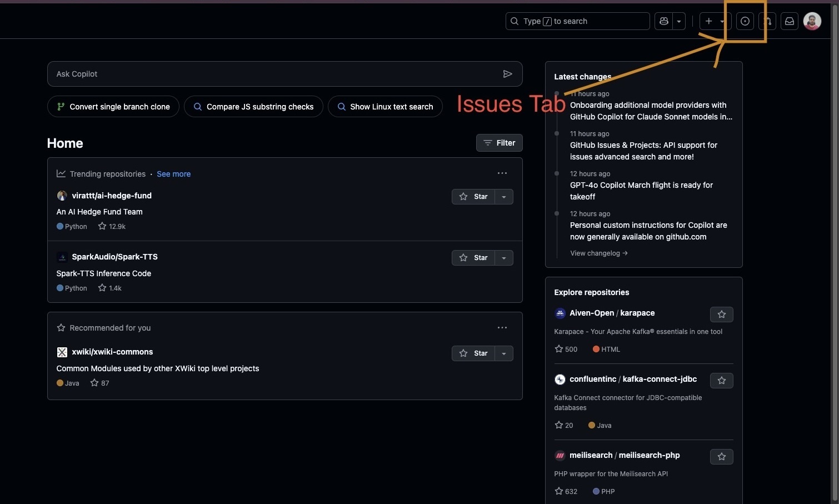Screen dimensions: 839x504
Task: Open kafka-connect-jdbc repository link
Action: pyautogui.click(x=660, y=379)
